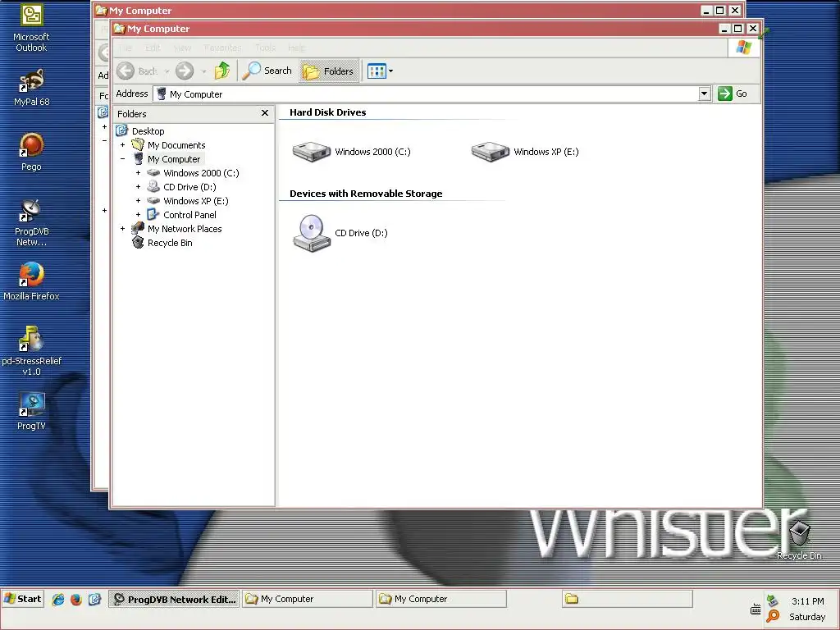The height and width of the screenshot is (630, 840).
Task: Expand CD Drive (D:) tree node
Action: click(138, 187)
